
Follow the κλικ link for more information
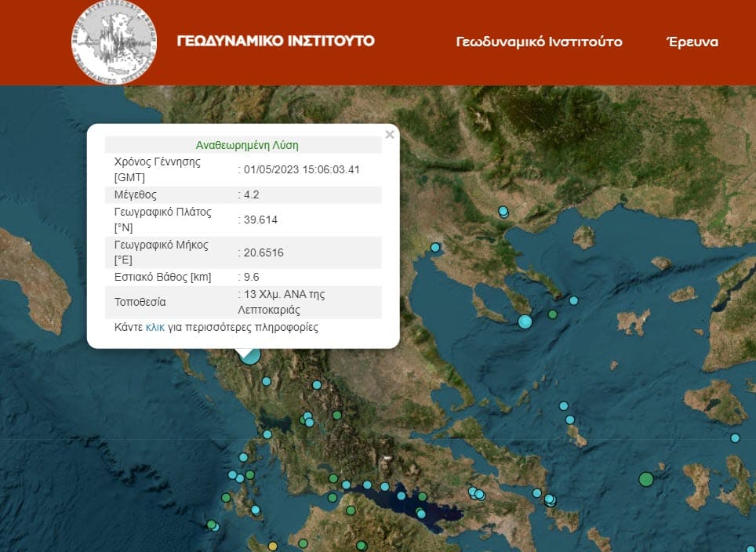point(154,327)
